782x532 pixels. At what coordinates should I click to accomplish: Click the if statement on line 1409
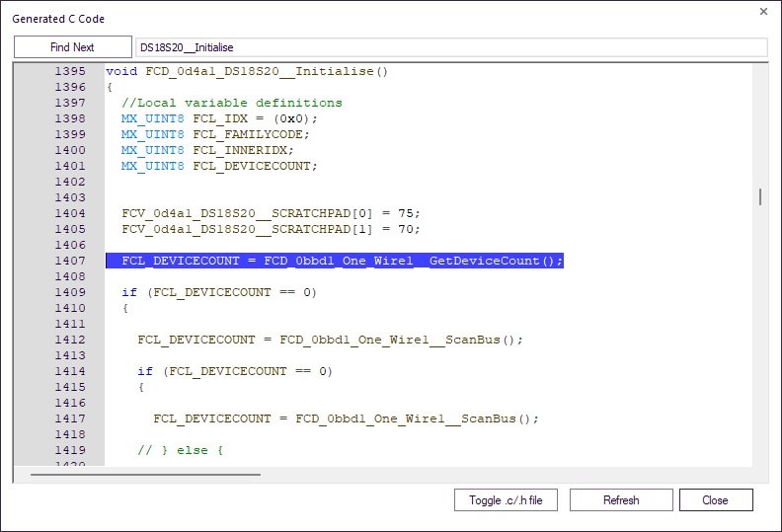219,292
